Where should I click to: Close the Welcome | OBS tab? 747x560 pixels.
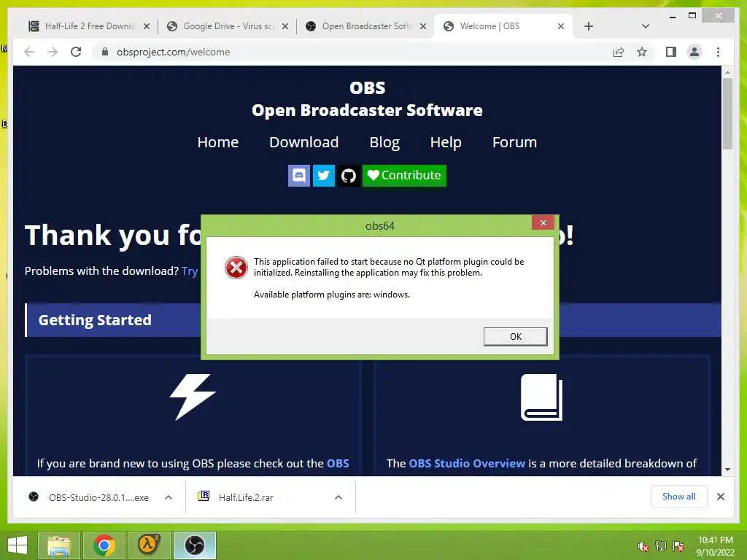(561, 27)
